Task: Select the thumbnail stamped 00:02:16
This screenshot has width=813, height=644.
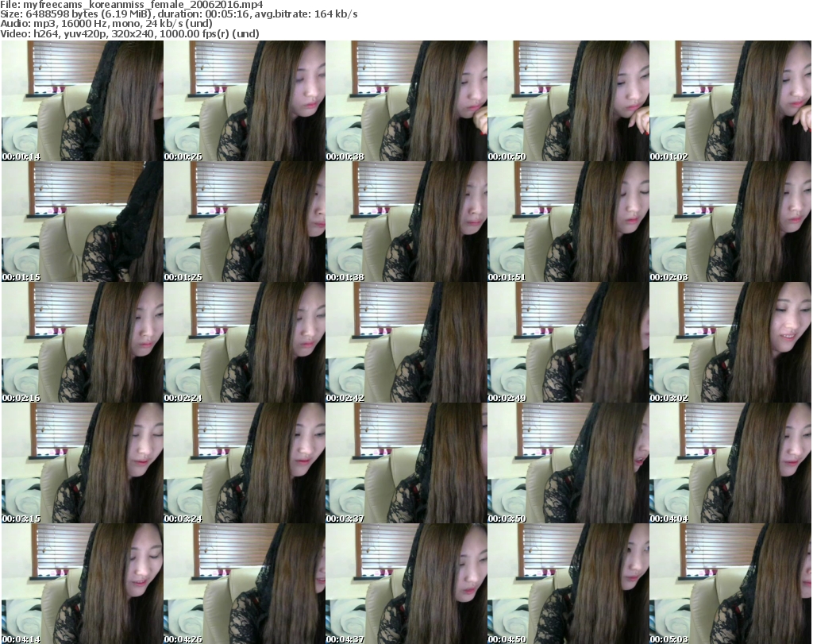Action: (x=83, y=342)
